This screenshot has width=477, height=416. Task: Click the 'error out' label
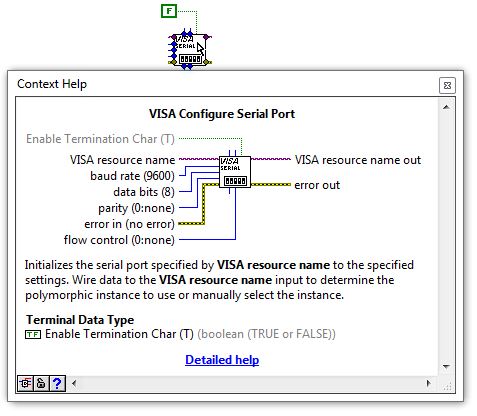click(317, 185)
